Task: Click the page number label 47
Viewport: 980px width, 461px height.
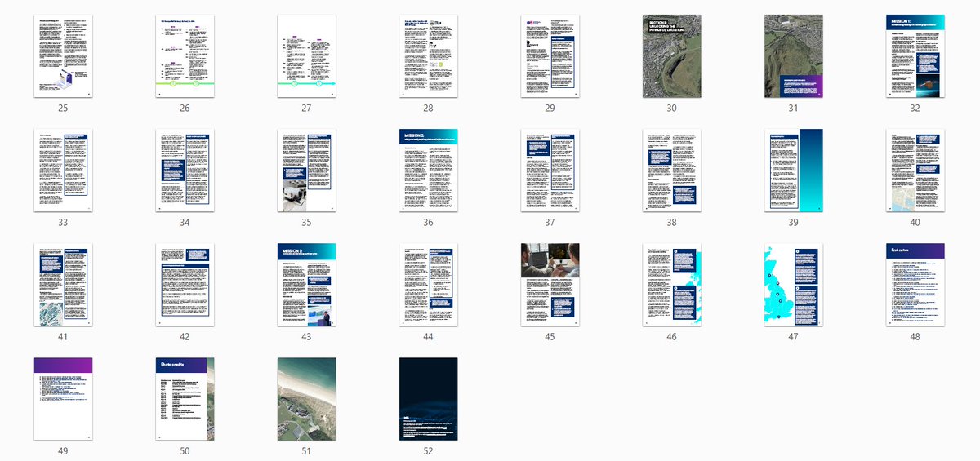Action: [794, 336]
